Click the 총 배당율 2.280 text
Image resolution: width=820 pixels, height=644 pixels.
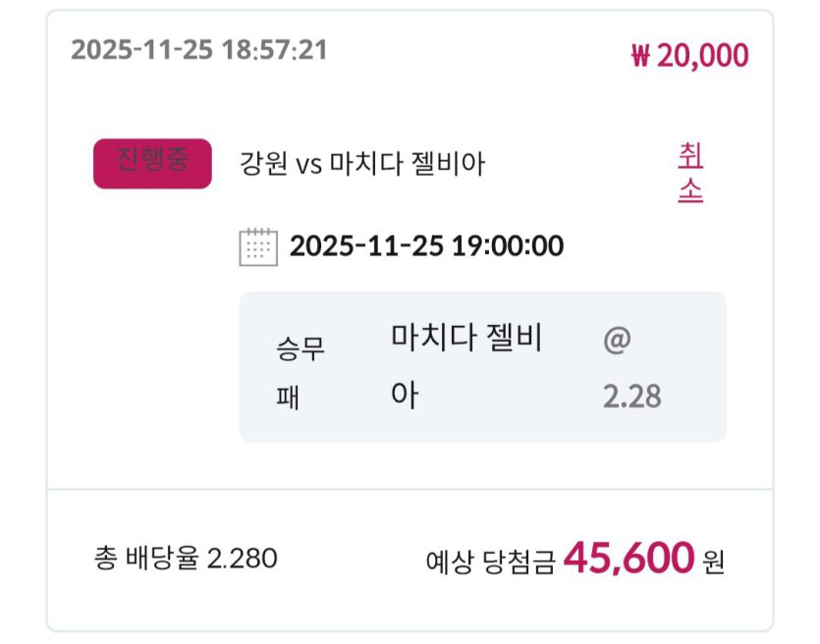186,559
